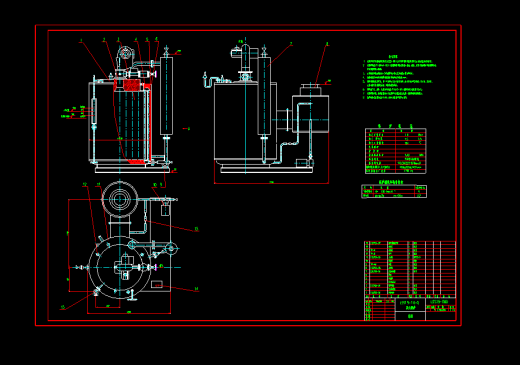Click the title block at drawing corner
520x365 pixels.
coord(410,309)
